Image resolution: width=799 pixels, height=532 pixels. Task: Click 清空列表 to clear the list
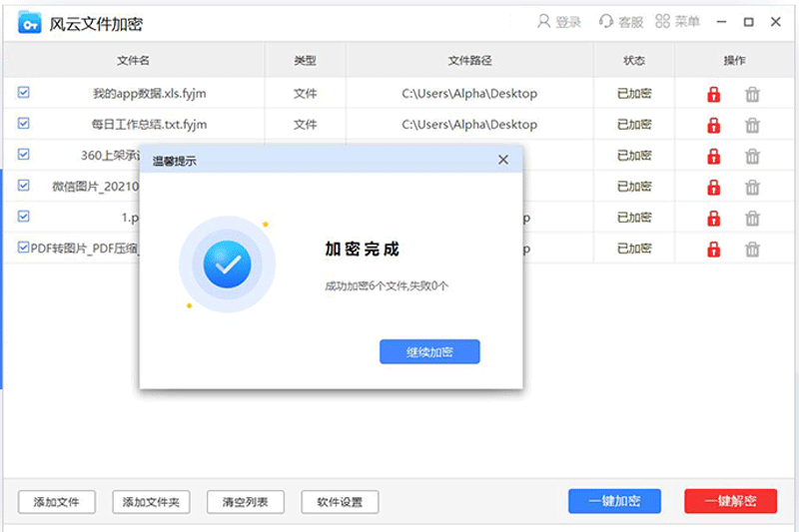(245, 501)
